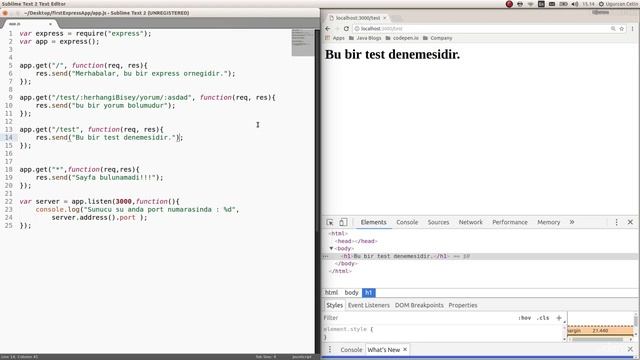This screenshot has height=360, width=640.
Task: Open the Java Blogs bookmark folder
Action: coord(365,38)
